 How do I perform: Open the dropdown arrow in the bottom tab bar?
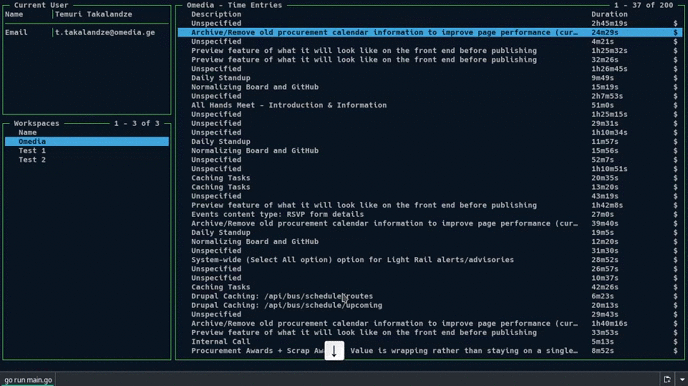682,379
